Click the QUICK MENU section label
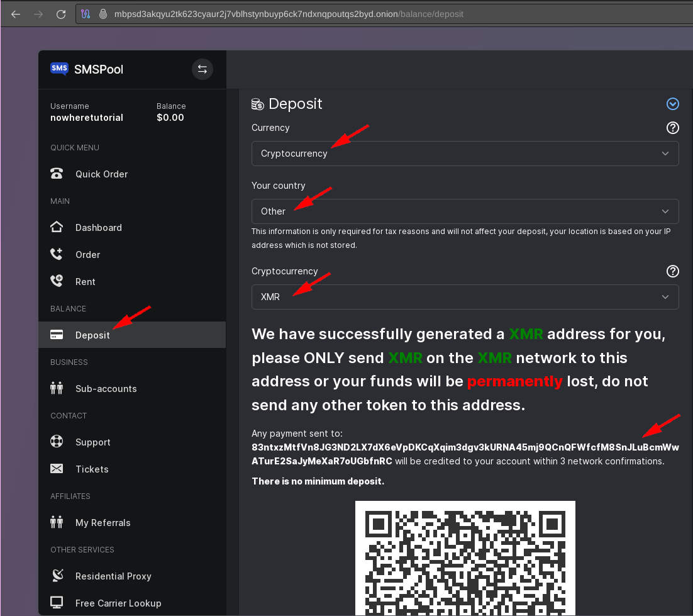Screen dimensions: 693x616 75,148
